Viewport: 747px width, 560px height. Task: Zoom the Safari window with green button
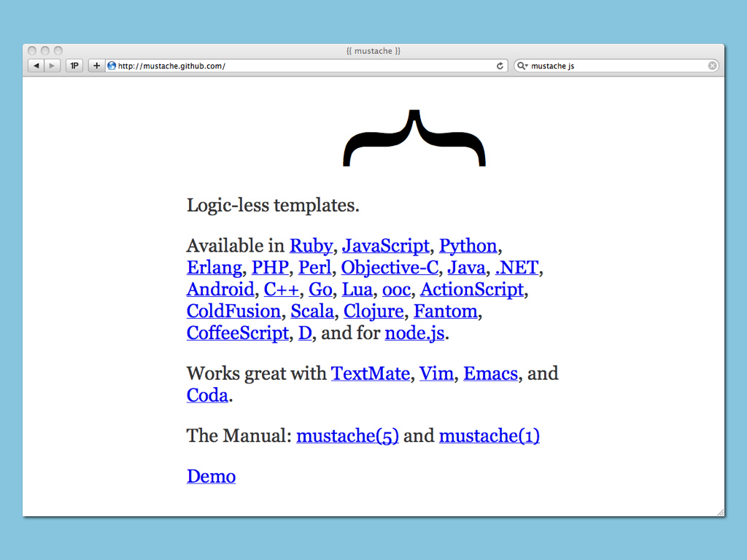tap(58, 50)
